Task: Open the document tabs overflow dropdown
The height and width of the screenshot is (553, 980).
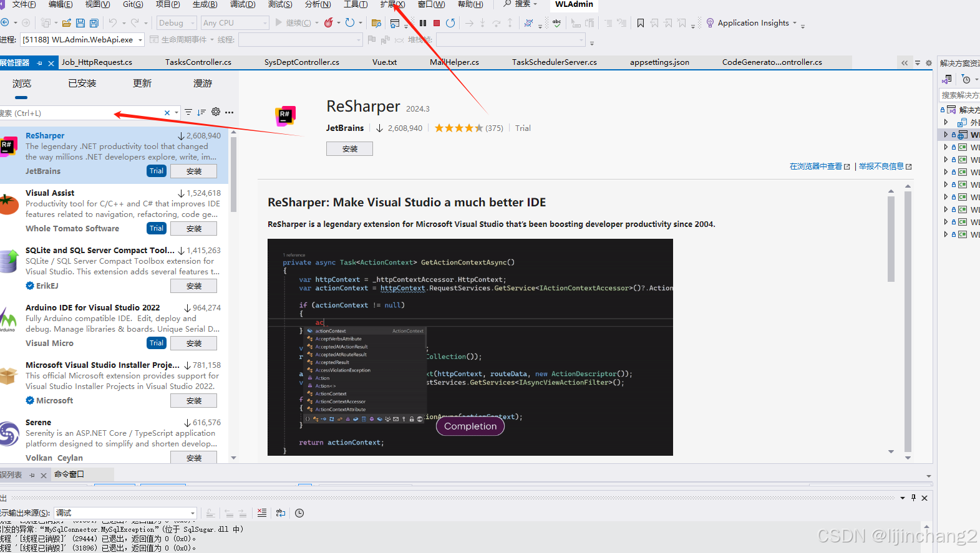Action: [x=918, y=63]
